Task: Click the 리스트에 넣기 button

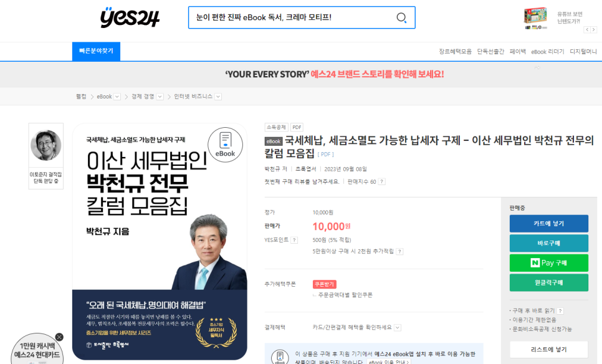Action: 548,350
